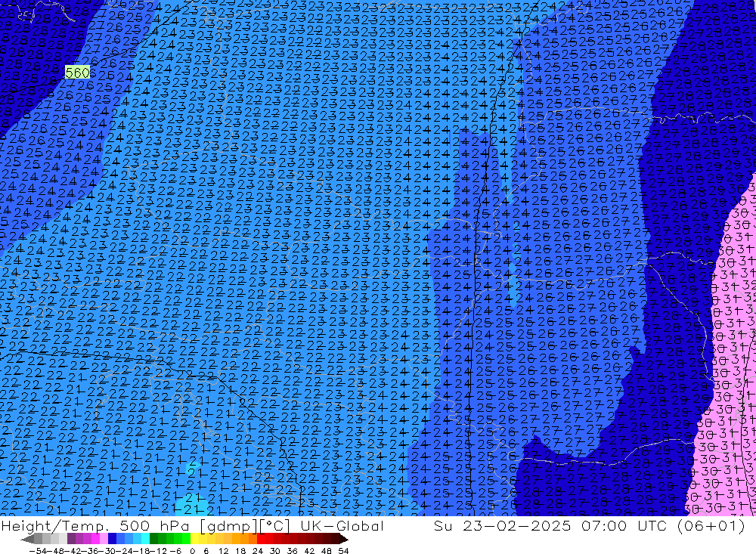Click the 'UK-Global' model name
This screenshot has height=554, width=756.
coord(342,525)
